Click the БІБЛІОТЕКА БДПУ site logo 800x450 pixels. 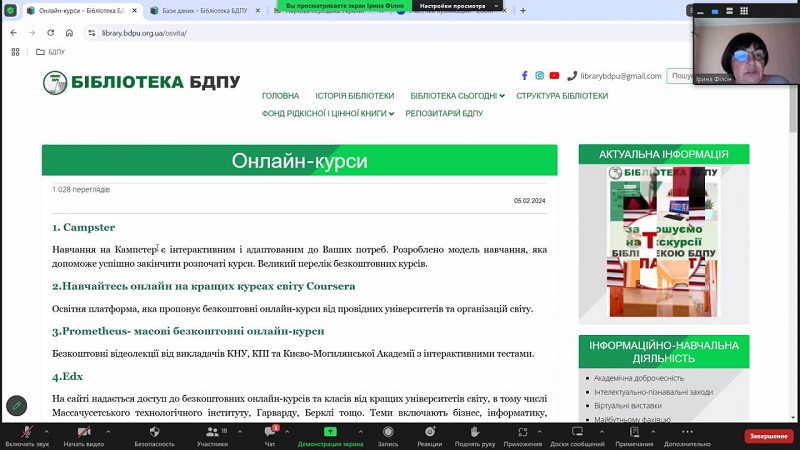click(141, 83)
